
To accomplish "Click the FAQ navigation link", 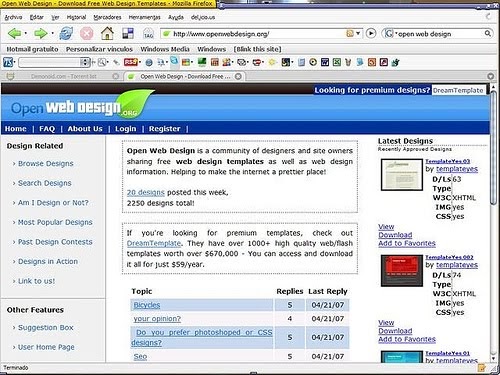I will (47, 129).
